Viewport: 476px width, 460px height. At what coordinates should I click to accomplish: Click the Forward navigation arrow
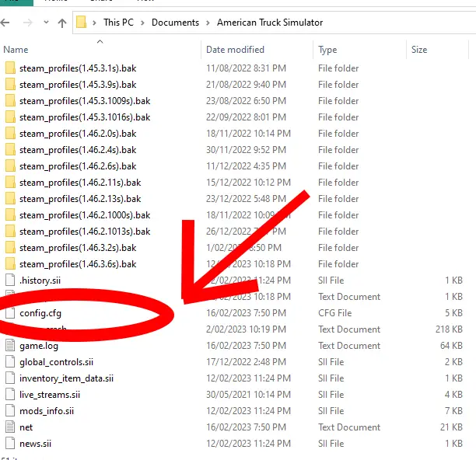(x=27, y=23)
